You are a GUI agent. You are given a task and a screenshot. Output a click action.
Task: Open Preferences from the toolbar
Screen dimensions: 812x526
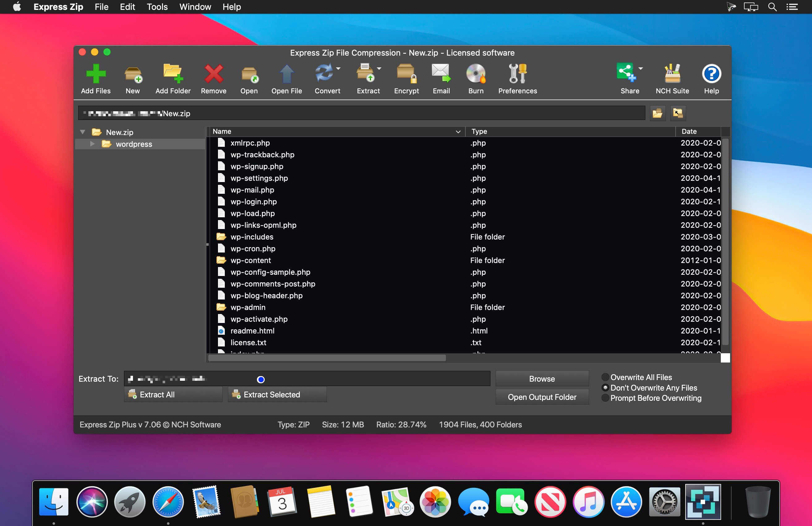517,74
